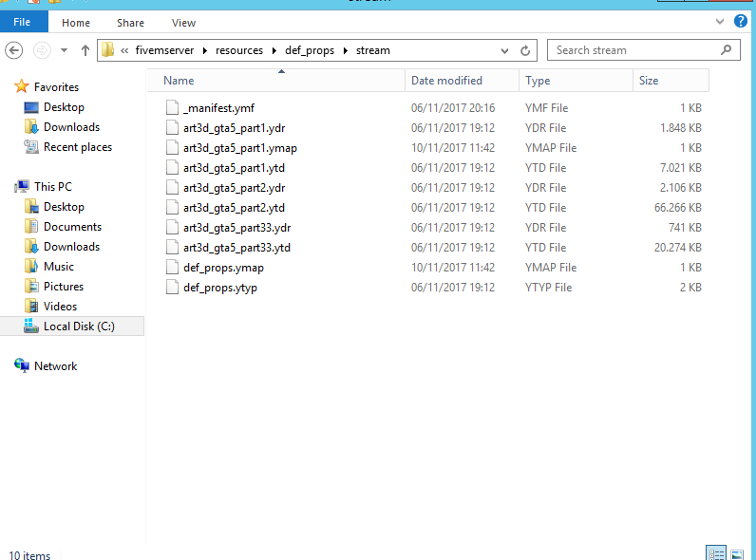
Task: Sort by the Size column header
Action: pyautogui.click(x=671, y=81)
